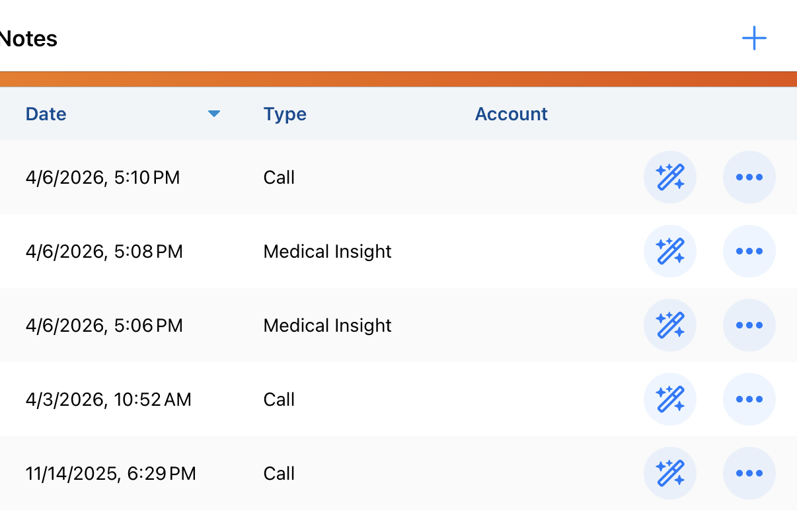Sort notes by Date column header

tap(46, 114)
